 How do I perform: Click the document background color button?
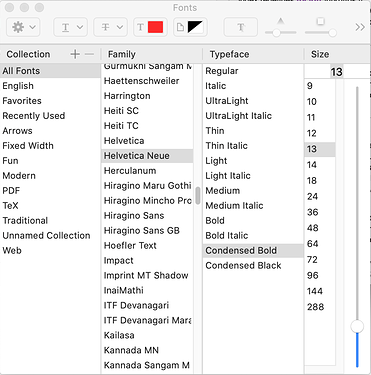coord(190,27)
